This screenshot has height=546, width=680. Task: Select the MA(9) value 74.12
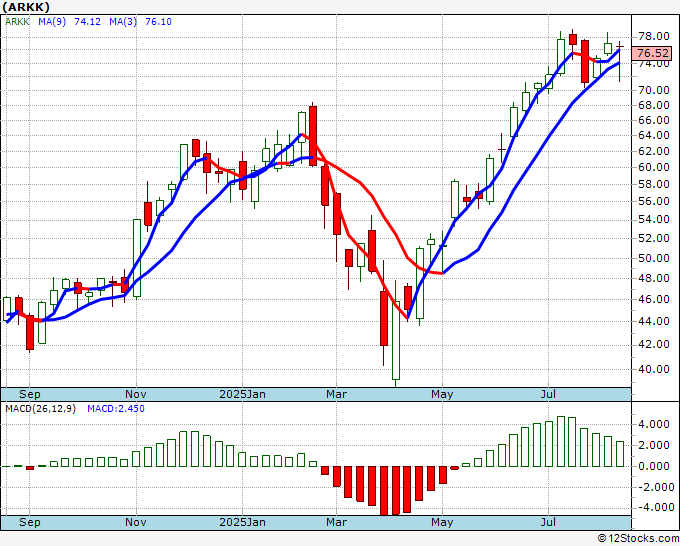pyautogui.click(x=87, y=21)
